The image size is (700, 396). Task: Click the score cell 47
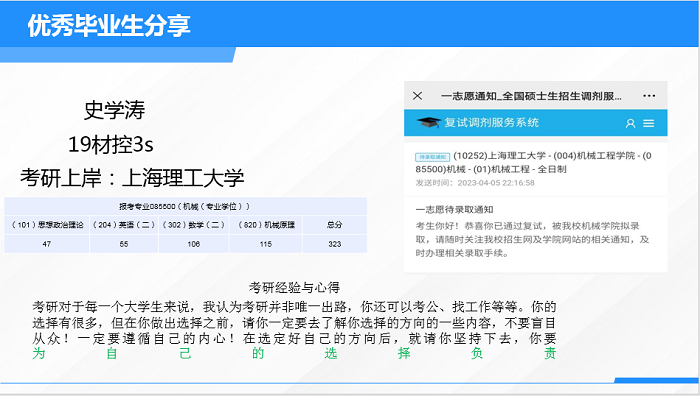46,244
